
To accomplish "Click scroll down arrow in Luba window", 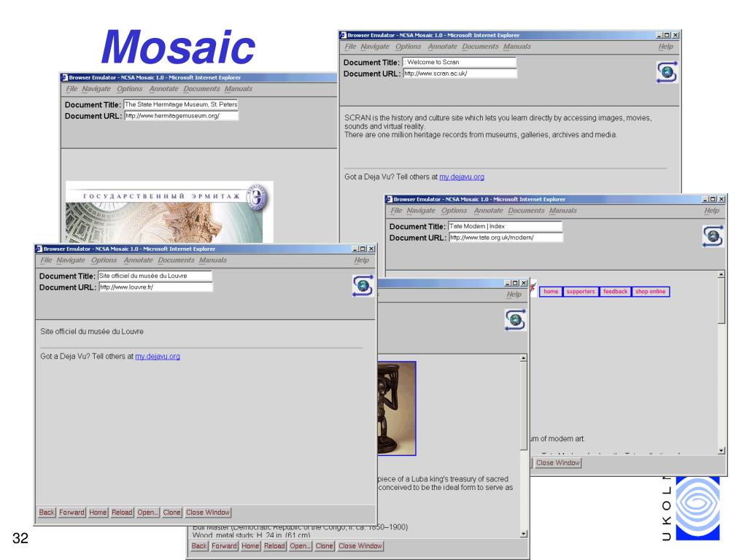I will tap(524, 534).
